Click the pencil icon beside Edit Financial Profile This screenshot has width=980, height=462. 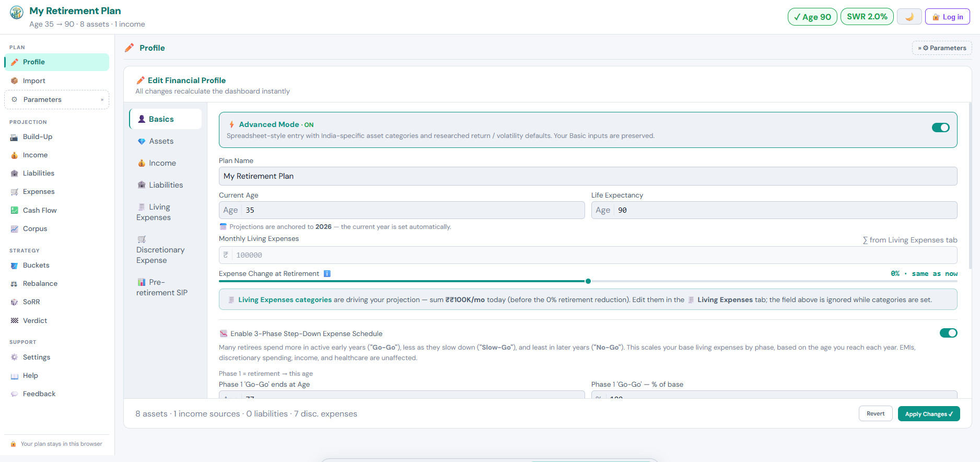click(140, 80)
